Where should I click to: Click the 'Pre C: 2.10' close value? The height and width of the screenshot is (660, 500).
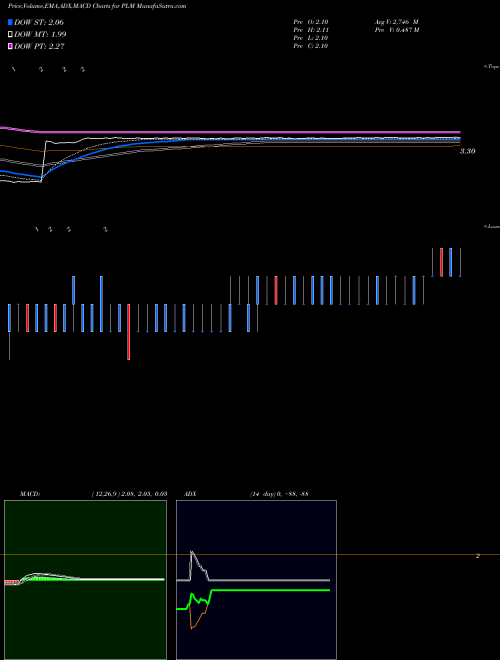311,46
